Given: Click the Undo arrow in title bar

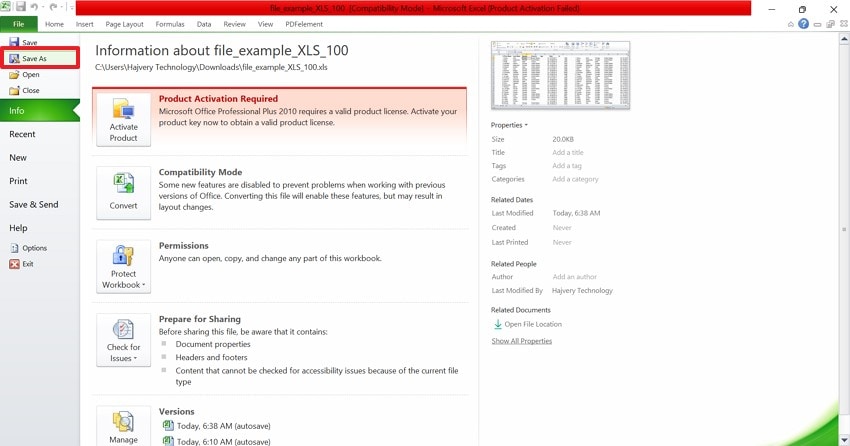Looking at the screenshot, I should (x=35, y=7).
